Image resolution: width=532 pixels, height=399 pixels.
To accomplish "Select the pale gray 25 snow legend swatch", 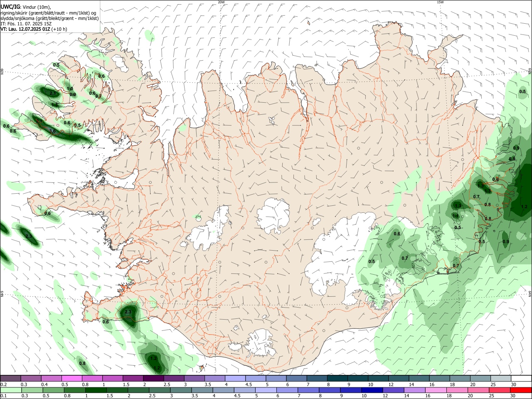I will (500, 379).
